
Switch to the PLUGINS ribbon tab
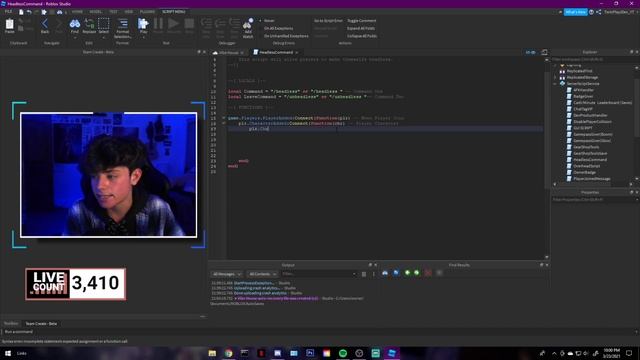coord(147,12)
